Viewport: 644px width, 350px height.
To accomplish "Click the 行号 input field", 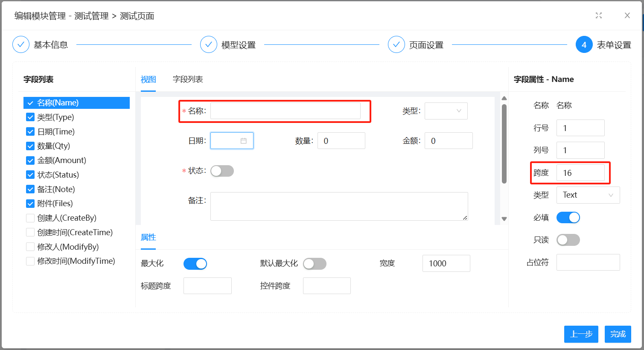I will (x=580, y=128).
